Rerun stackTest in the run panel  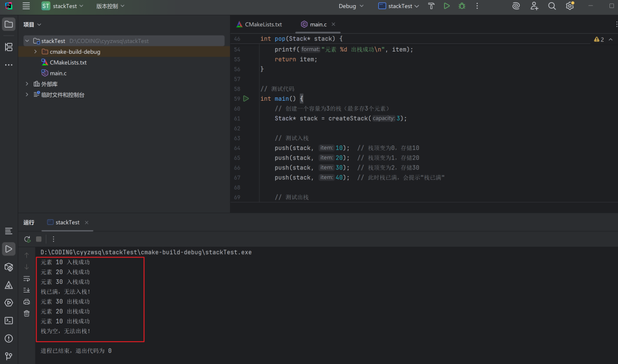pos(27,239)
